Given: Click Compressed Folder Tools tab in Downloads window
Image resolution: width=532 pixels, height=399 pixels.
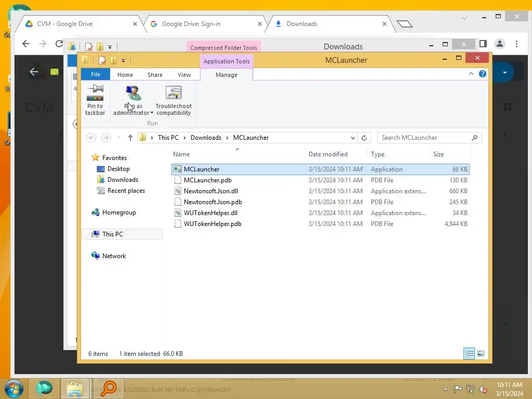Looking at the screenshot, I should (x=223, y=47).
